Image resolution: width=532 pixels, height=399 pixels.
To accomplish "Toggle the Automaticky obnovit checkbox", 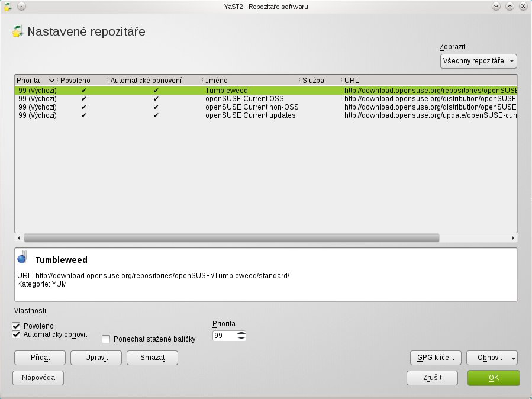I will [17, 334].
